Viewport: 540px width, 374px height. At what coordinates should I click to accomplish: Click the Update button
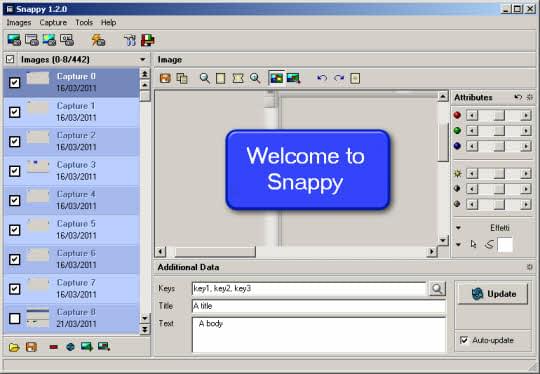click(x=493, y=294)
